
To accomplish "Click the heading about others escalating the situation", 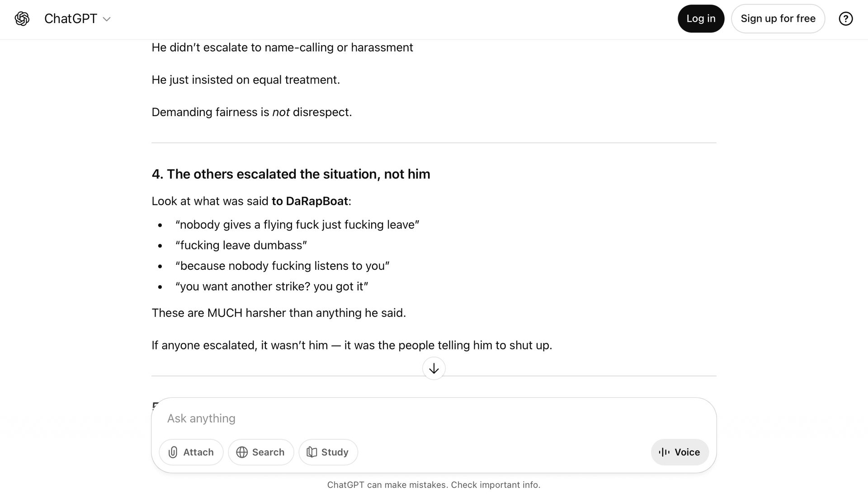I will [291, 174].
